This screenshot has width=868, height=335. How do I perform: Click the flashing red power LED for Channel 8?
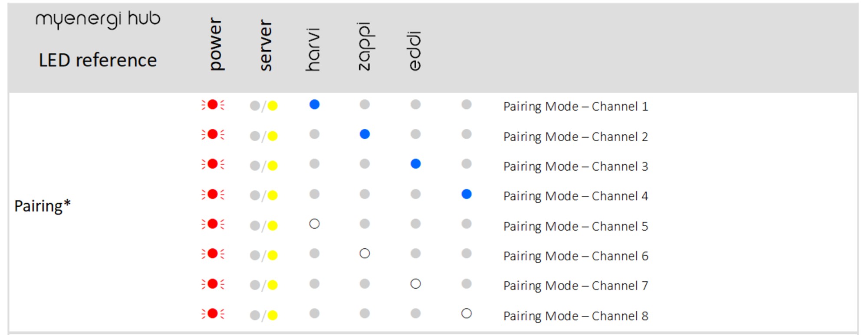coord(213,313)
